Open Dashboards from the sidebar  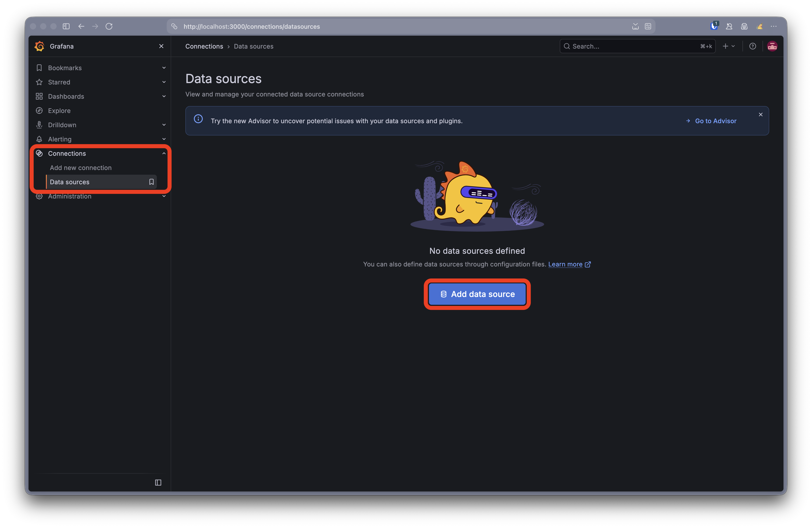[x=66, y=96]
